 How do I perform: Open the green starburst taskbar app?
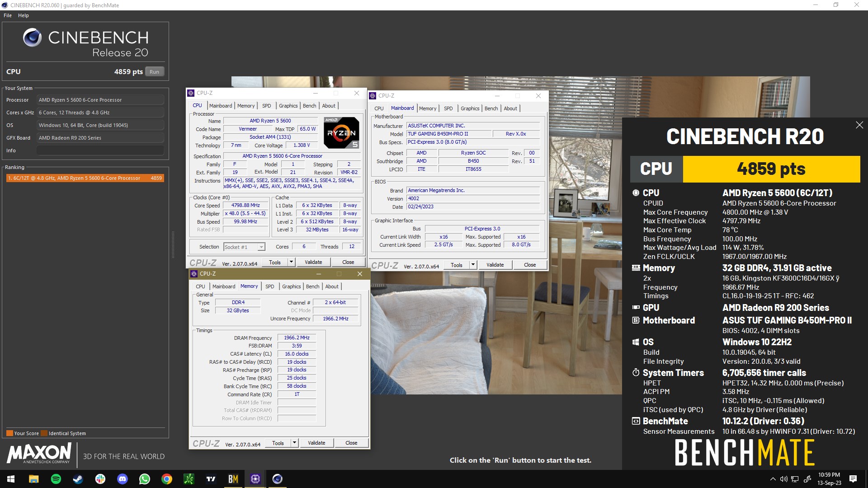coord(189,479)
